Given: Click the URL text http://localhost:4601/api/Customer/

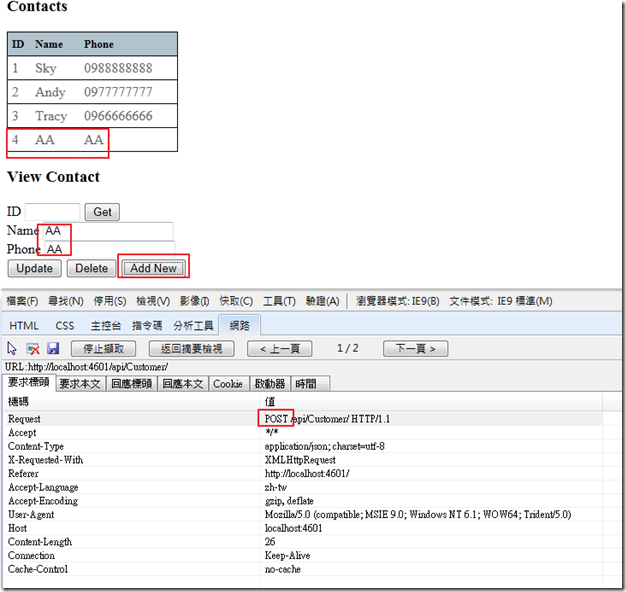Looking at the screenshot, I should point(98,366).
